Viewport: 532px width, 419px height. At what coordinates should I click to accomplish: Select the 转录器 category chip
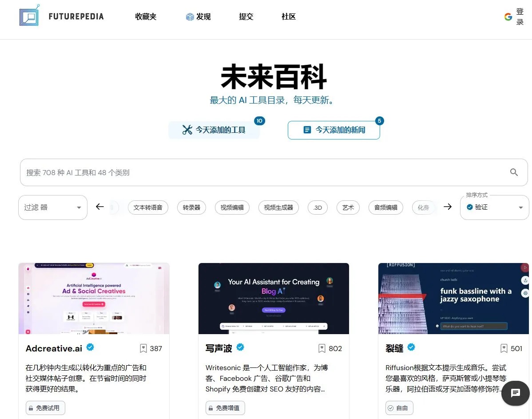[x=191, y=208]
